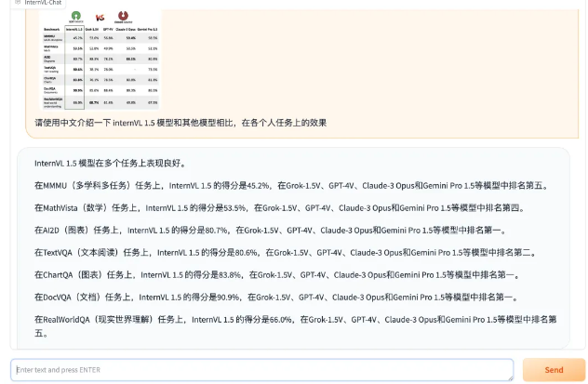The height and width of the screenshot is (384, 588).
Task: Click the user's Chinese question about internVL 1.5
Action: 180,123
